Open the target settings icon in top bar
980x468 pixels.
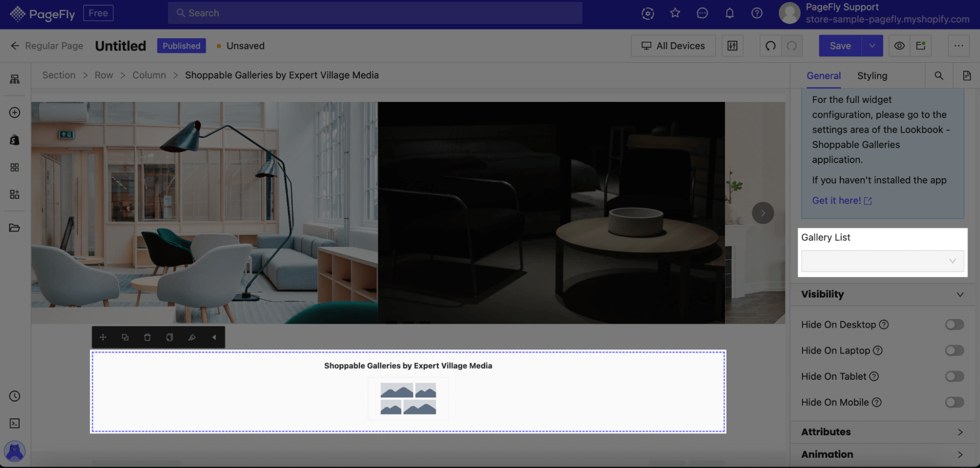pyautogui.click(x=648, y=13)
